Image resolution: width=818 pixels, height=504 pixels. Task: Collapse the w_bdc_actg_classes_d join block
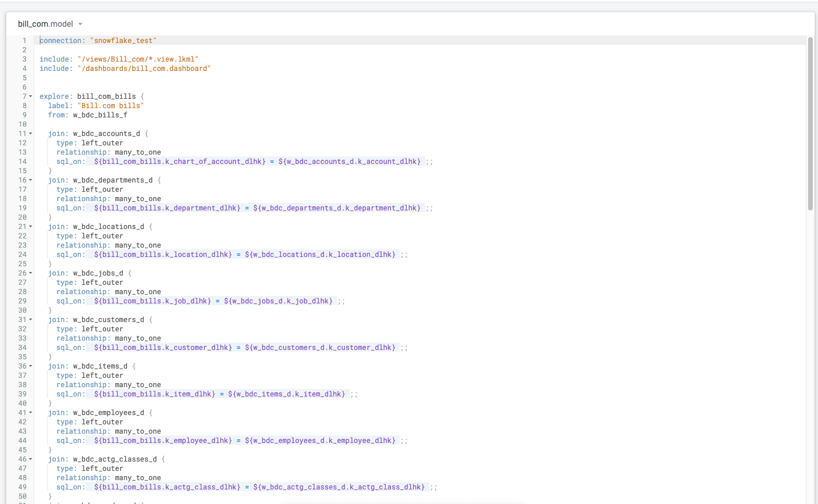pos(31,459)
